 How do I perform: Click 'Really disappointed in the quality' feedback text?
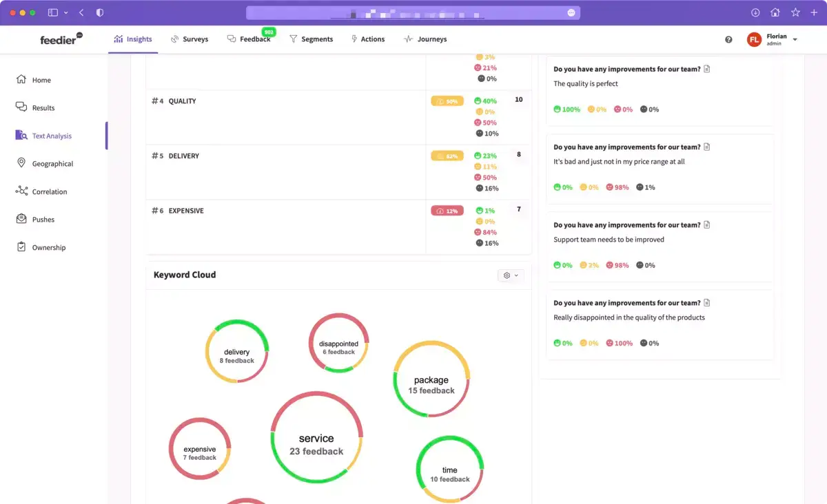click(629, 317)
